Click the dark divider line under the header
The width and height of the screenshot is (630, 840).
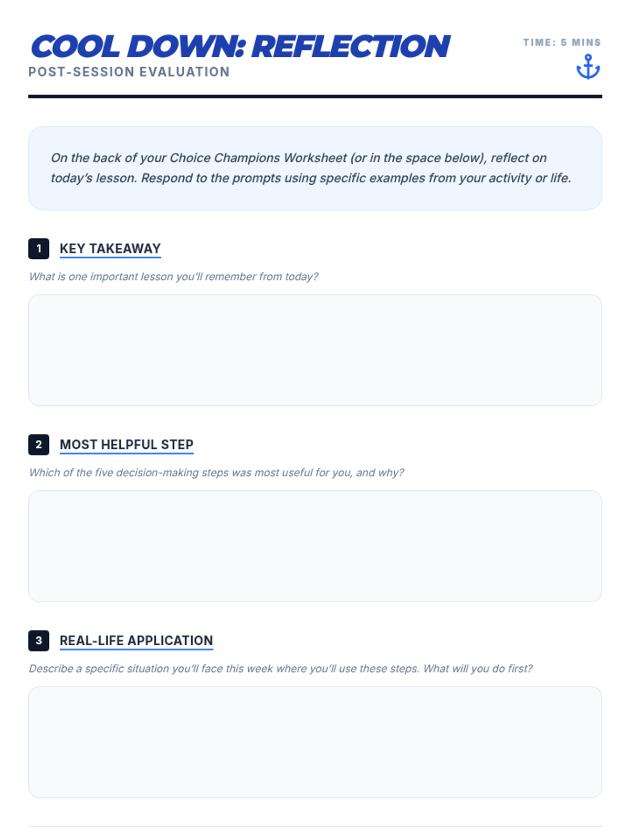click(x=315, y=97)
